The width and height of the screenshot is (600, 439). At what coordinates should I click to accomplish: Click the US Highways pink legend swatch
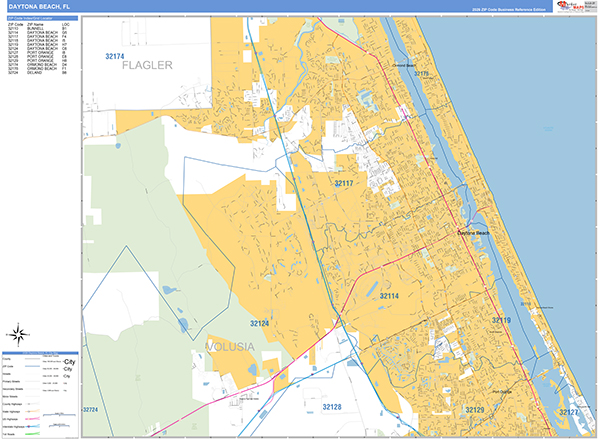(x=32, y=419)
